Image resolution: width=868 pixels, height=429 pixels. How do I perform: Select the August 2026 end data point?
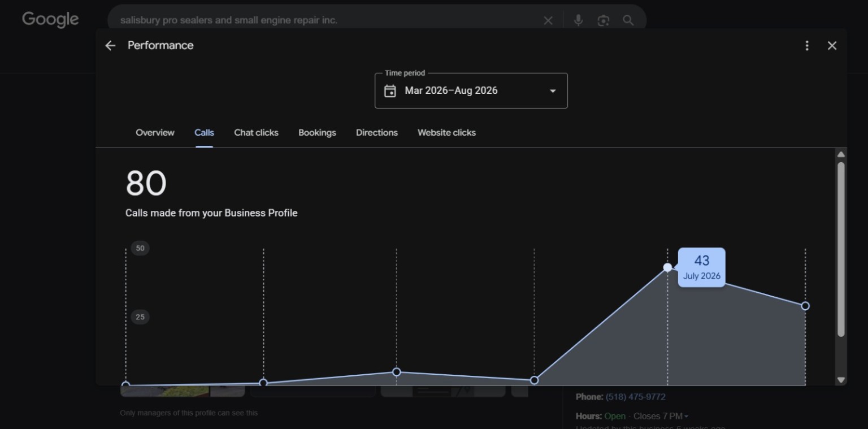click(x=805, y=306)
